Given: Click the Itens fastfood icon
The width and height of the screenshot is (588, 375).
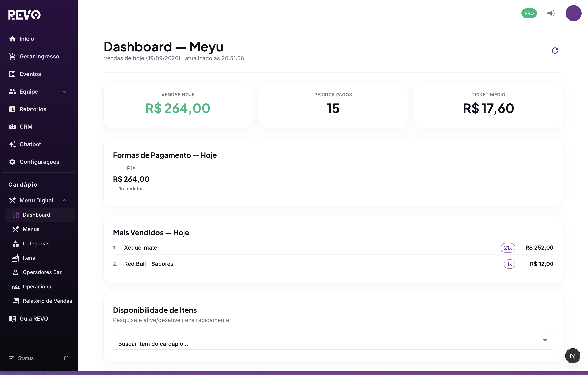Looking at the screenshot, I should pyautogui.click(x=15, y=258).
